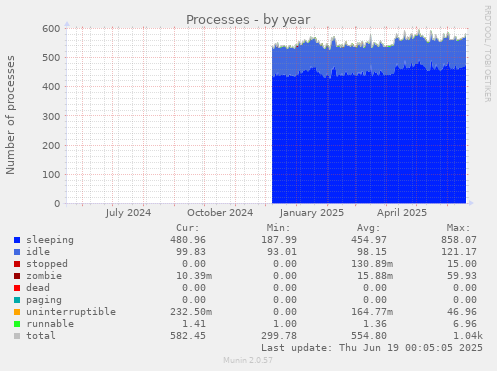Click the 'July 2024' x-axis label
Image resolution: width=497 pixels, height=371 pixels.
[128, 213]
